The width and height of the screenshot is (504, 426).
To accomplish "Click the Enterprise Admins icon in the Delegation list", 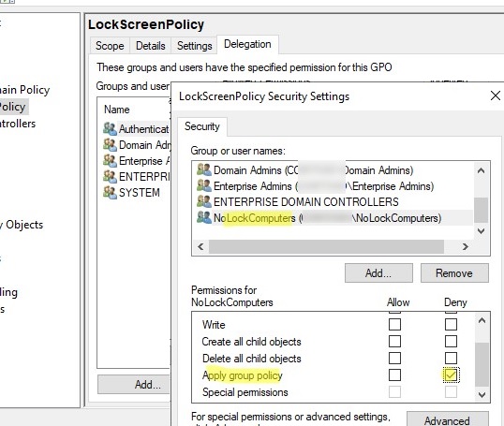I will [110, 161].
